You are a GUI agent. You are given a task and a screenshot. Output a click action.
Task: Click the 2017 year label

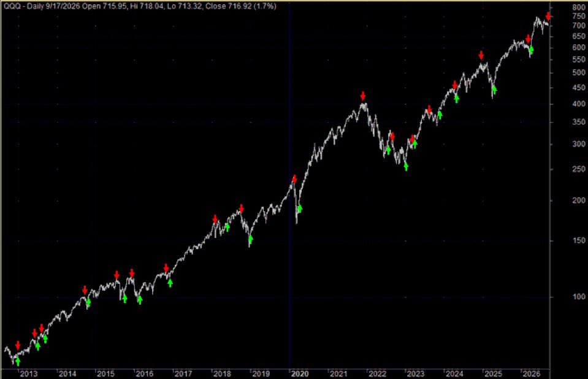pyautogui.click(x=183, y=373)
